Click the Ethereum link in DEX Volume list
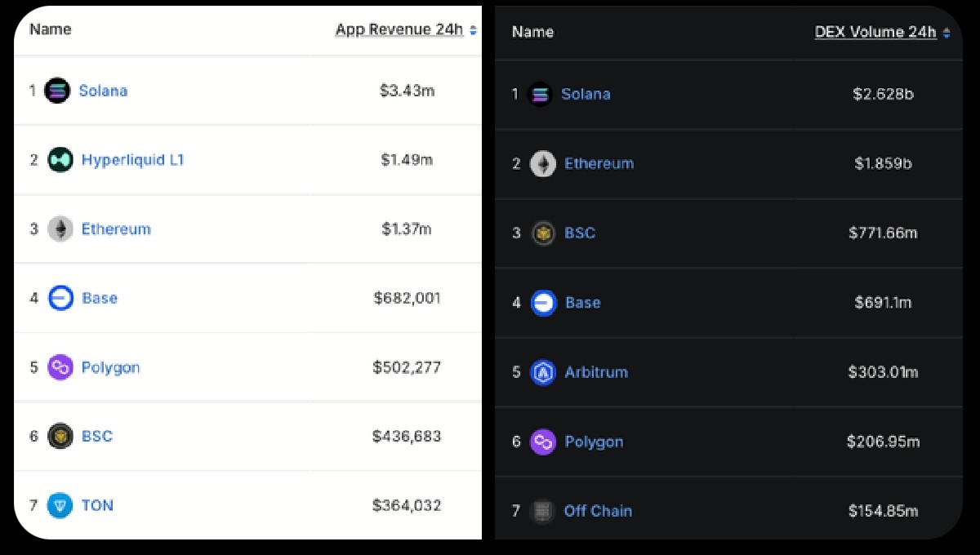The image size is (980, 555). point(599,163)
